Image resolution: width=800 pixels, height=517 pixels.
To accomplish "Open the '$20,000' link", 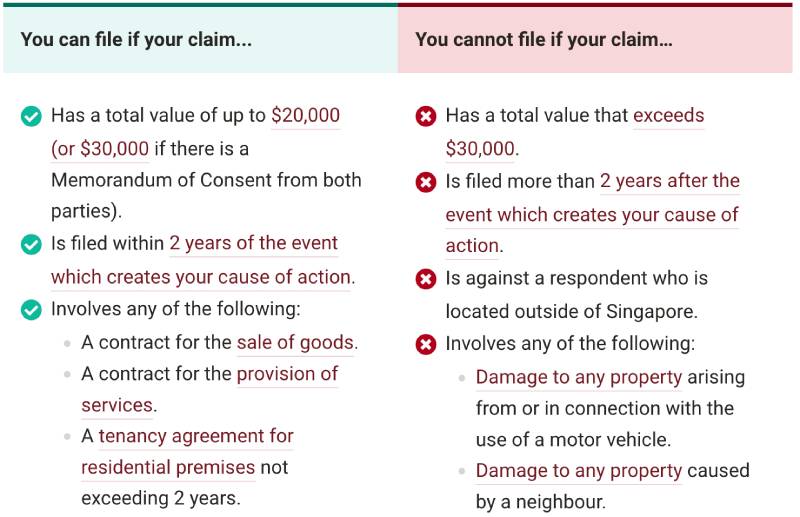I will coord(305,116).
